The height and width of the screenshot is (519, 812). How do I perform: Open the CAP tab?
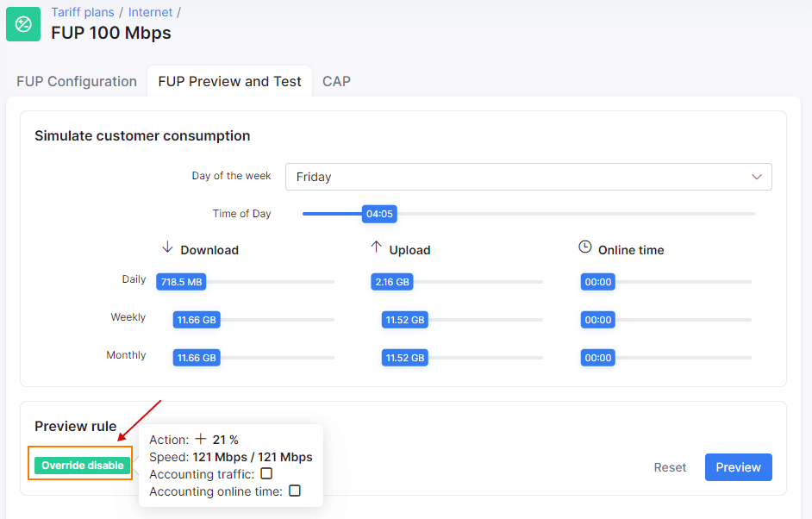click(336, 81)
